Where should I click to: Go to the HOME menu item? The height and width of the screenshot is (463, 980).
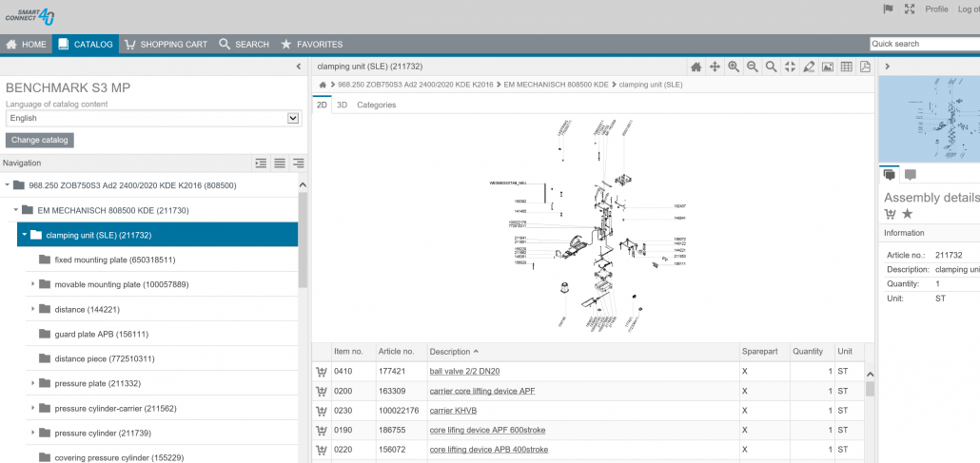[27, 45]
